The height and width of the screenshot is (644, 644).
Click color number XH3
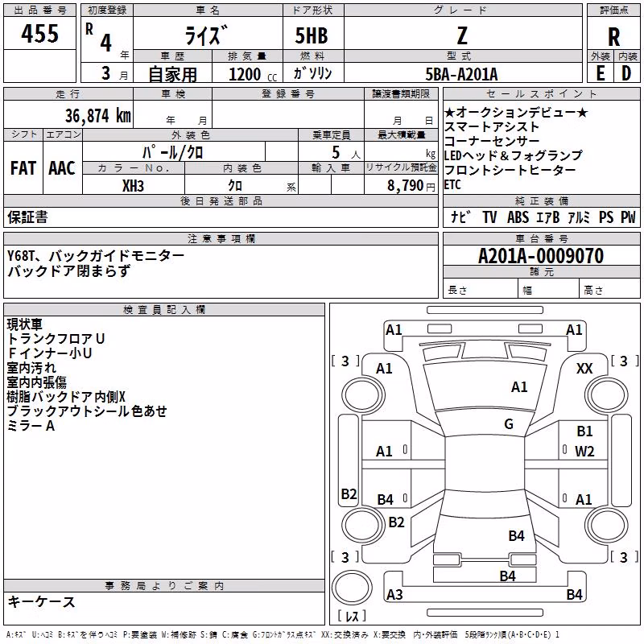click(133, 186)
